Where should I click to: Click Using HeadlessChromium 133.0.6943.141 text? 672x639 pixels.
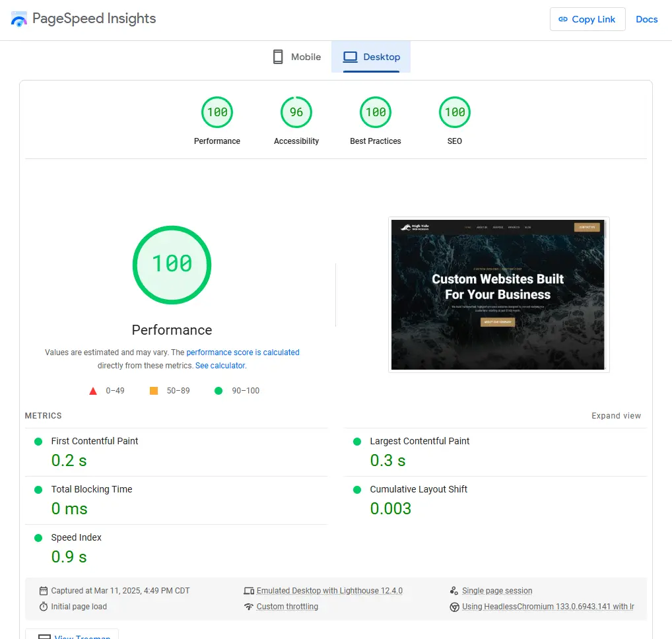(x=548, y=607)
